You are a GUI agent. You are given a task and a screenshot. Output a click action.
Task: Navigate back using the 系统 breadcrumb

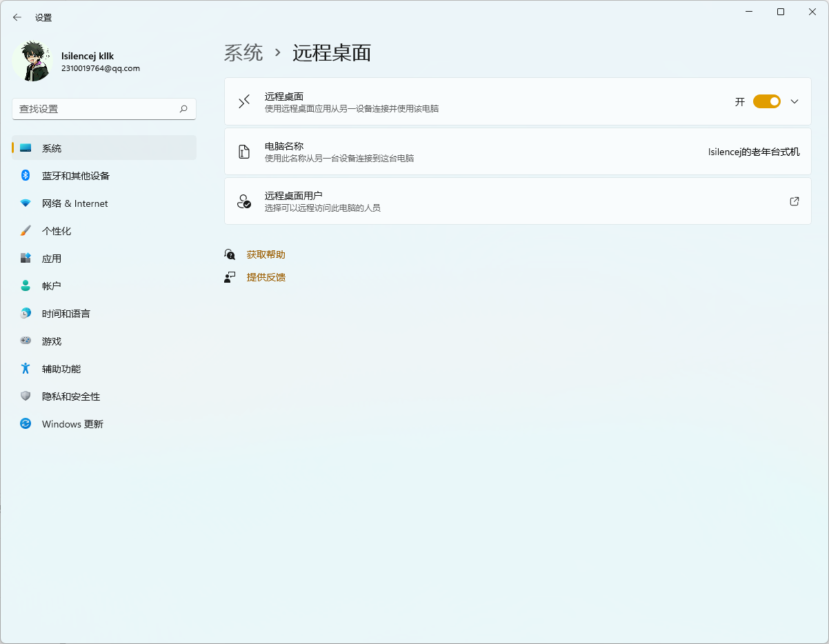click(x=243, y=52)
